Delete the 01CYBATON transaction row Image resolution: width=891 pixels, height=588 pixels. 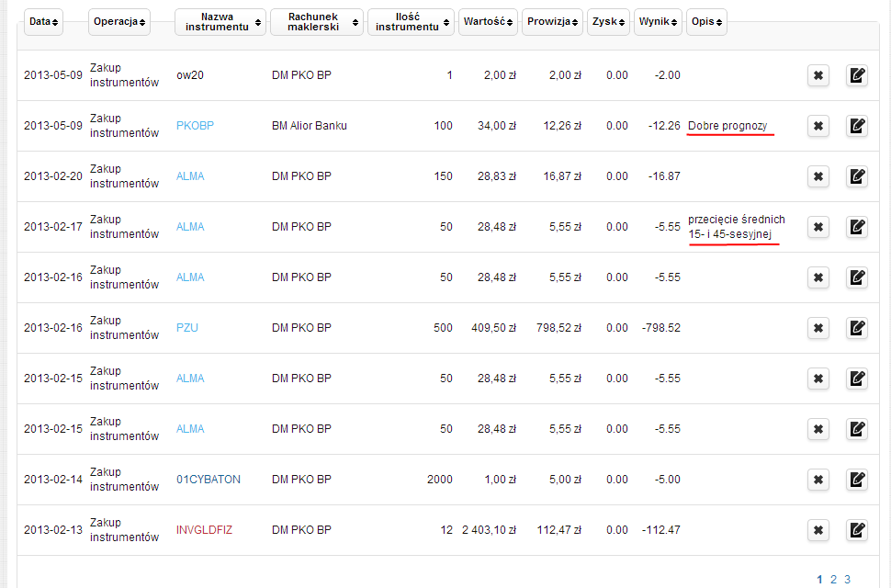(818, 480)
